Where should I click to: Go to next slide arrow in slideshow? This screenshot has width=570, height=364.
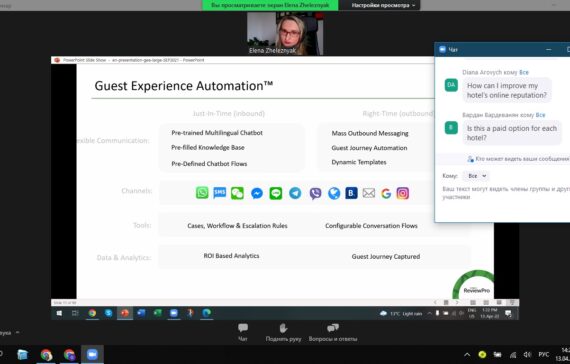(457, 303)
